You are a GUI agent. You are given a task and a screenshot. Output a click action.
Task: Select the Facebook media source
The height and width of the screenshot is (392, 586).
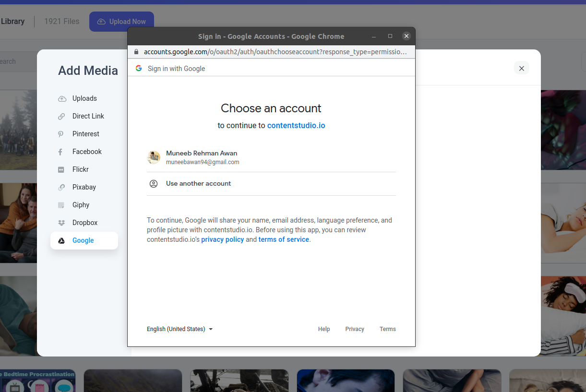(x=84, y=152)
